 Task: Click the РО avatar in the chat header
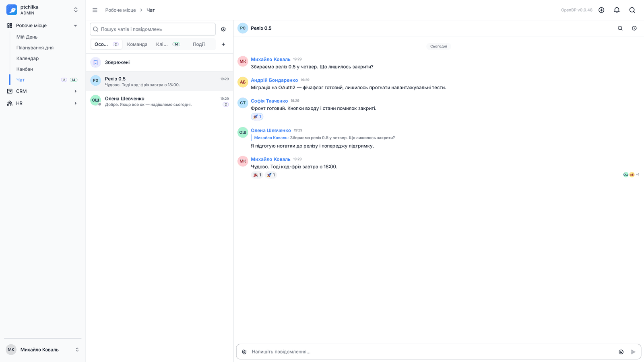coord(243,28)
